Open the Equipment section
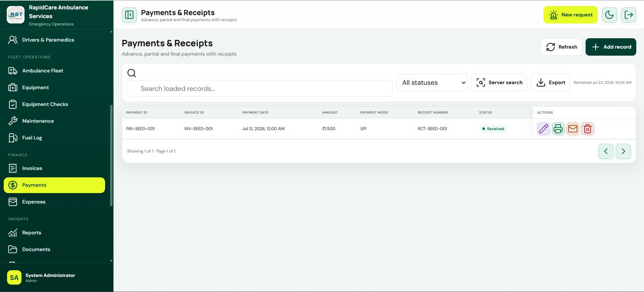This screenshot has height=292, width=644. coord(54,87)
